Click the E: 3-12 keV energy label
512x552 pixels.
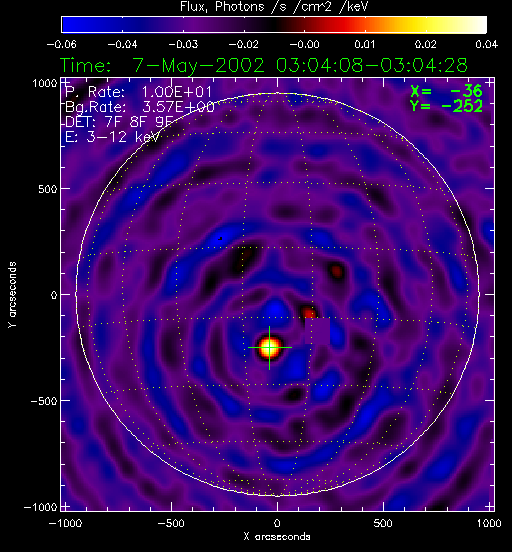coord(112,137)
